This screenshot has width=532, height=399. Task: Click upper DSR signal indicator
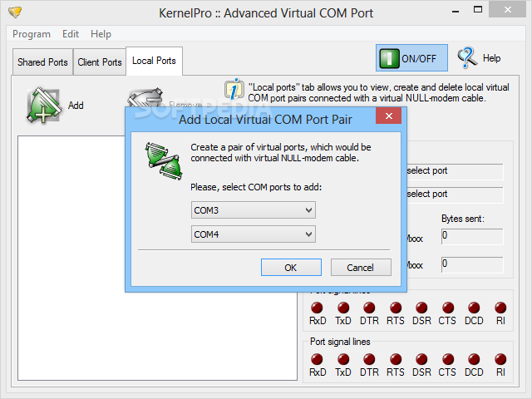tap(421, 308)
